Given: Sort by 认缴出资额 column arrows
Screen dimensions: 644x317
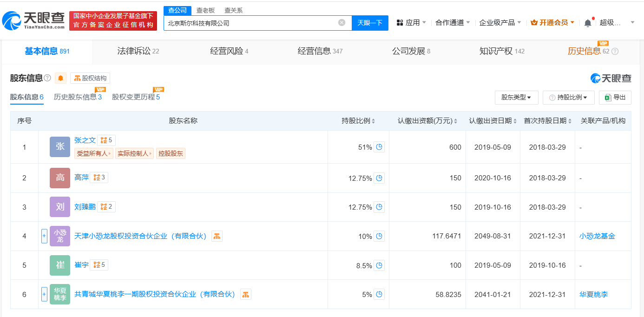Looking at the screenshot, I should tap(455, 121).
